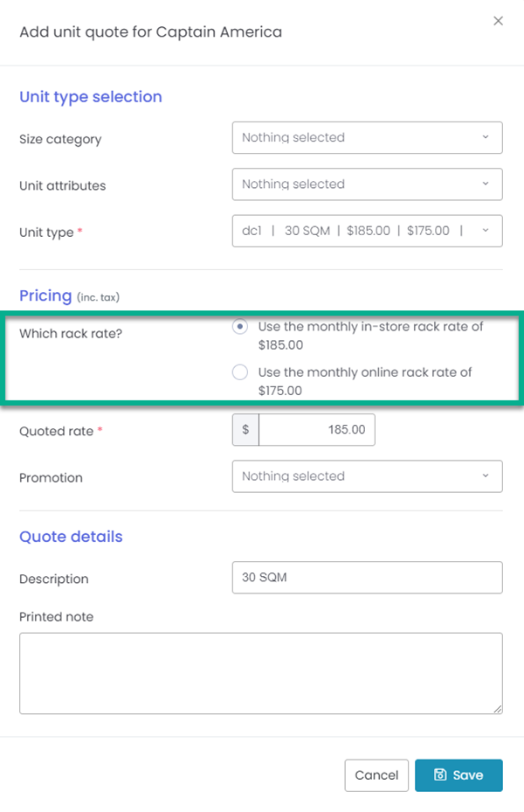Screen dimensions: 524x812
Task: Click the "Printed note" label
Action: [x=56, y=617]
